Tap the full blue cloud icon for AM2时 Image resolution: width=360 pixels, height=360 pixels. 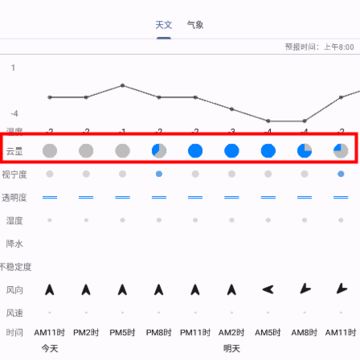[x=232, y=151]
